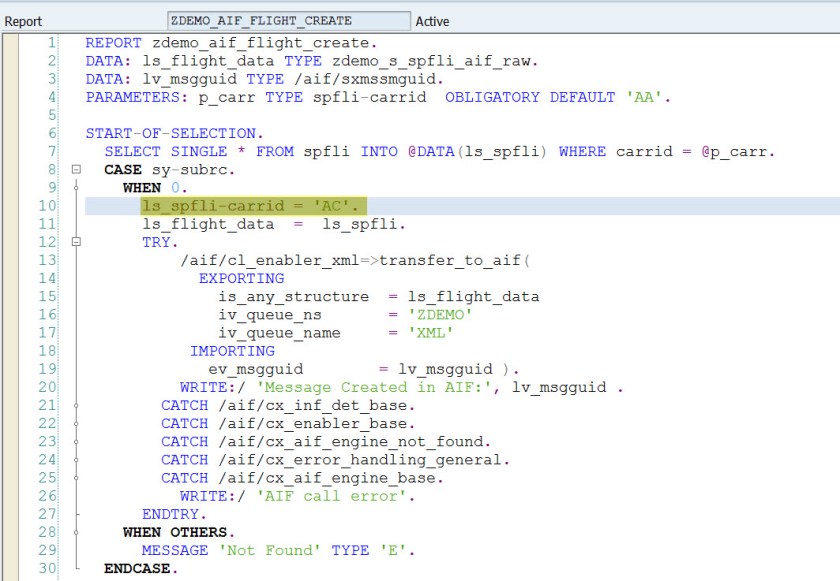This screenshot has width=840, height=581.
Task: Click the 'Active' status text
Action: (432, 21)
